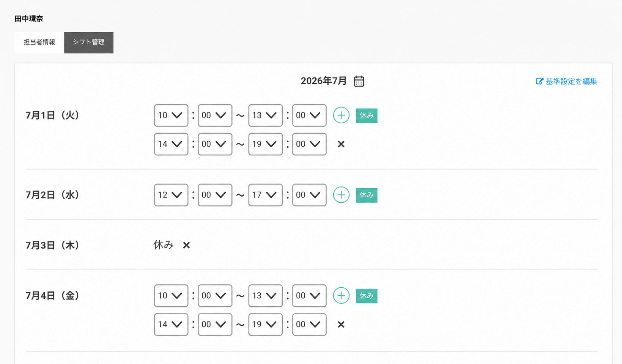Viewport: 622px width, 364px height.
Task: Open the end hour dropdown showing 17 on 7月2日
Action: pos(265,195)
